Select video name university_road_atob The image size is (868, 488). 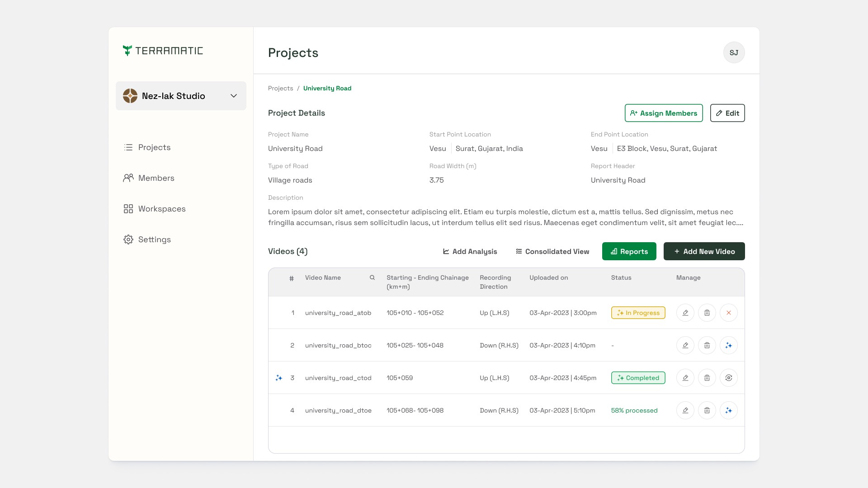pyautogui.click(x=338, y=313)
